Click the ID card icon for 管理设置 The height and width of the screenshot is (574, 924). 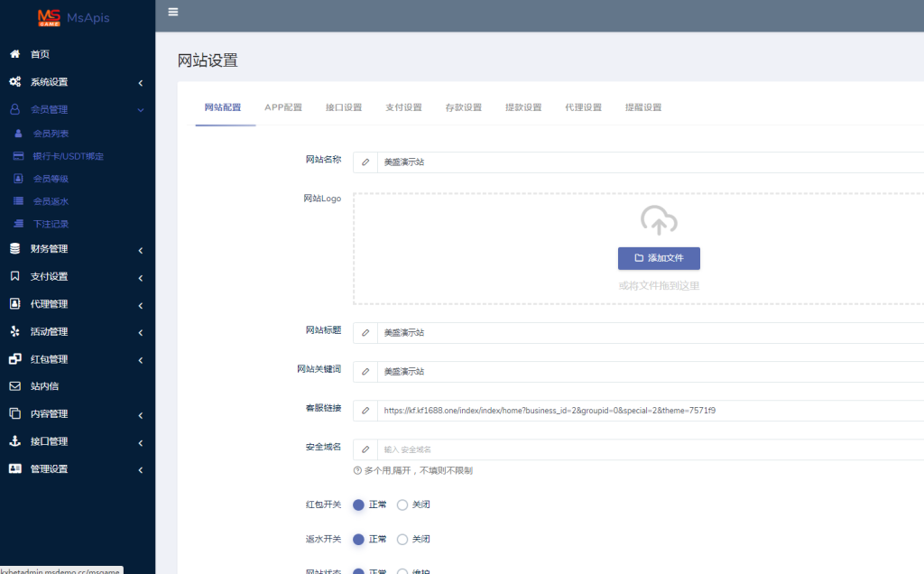[15, 468]
